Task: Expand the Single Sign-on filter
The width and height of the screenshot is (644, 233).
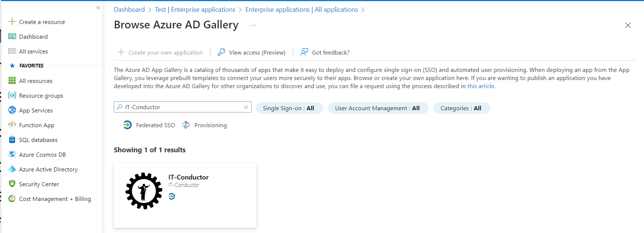Action: tap(289, 108)
